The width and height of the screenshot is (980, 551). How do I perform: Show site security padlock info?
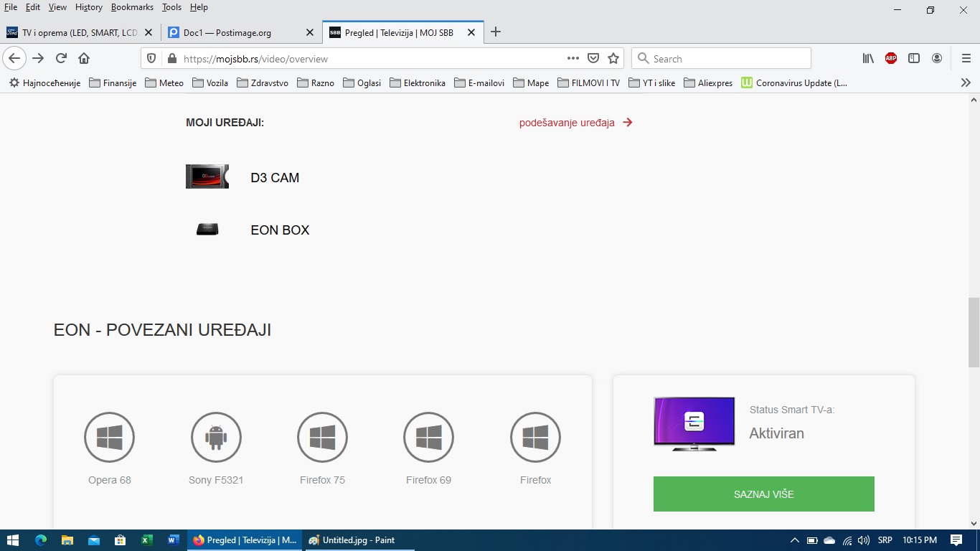click(x=171, y=59)
